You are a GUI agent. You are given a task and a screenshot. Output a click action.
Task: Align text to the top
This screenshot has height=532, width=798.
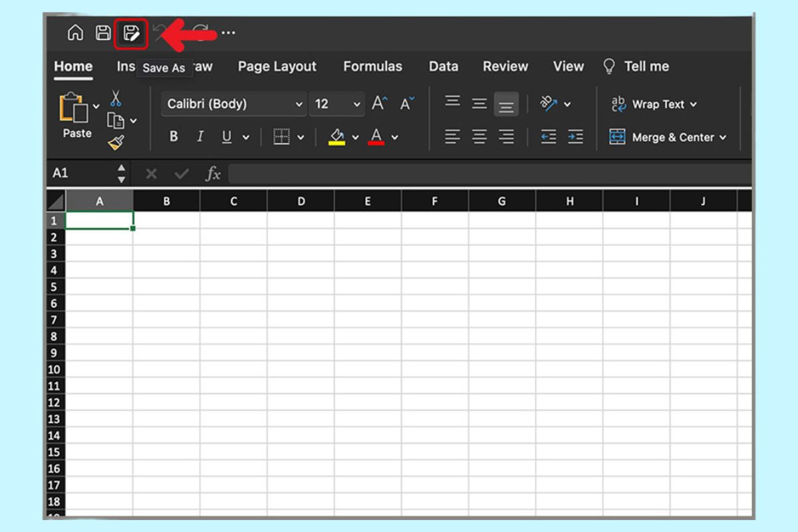click(452, 101)
